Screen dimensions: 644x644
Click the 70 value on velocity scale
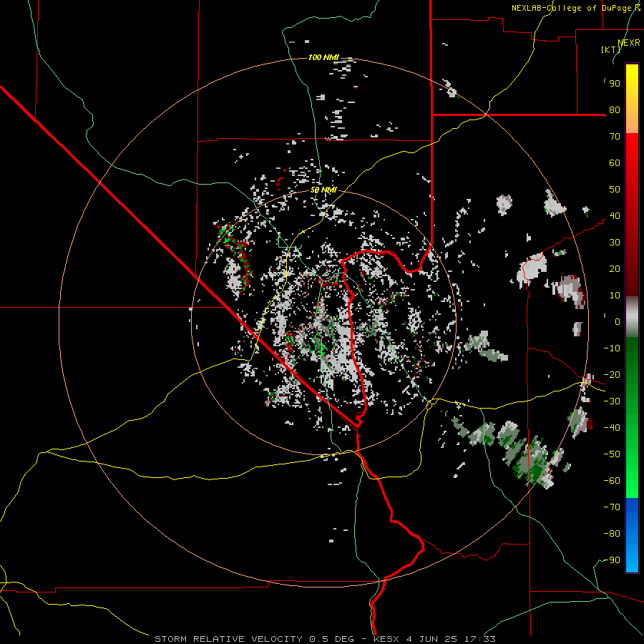pos(615,137)
